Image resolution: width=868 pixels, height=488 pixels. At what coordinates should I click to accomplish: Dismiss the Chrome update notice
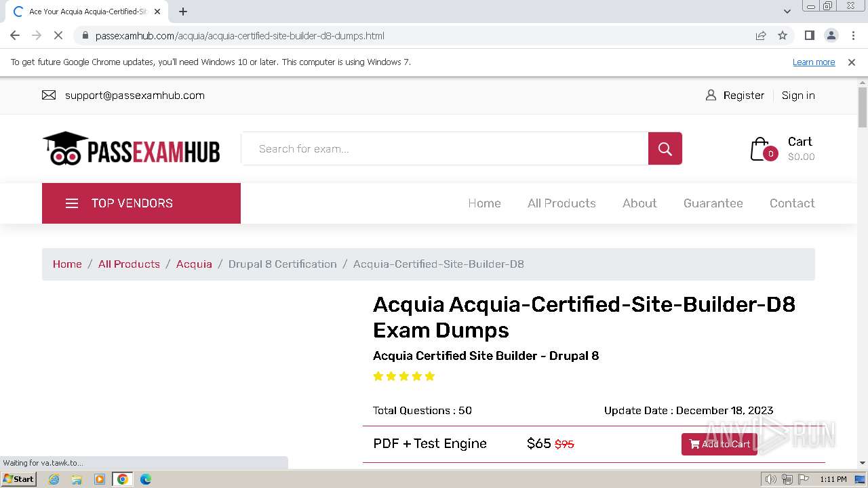click(852, 62)
